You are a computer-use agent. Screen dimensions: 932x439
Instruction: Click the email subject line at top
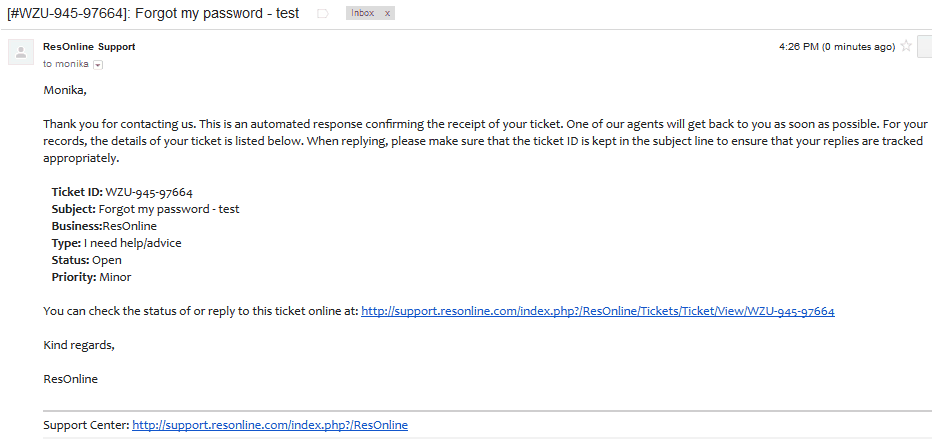click(x=153, y=13)
